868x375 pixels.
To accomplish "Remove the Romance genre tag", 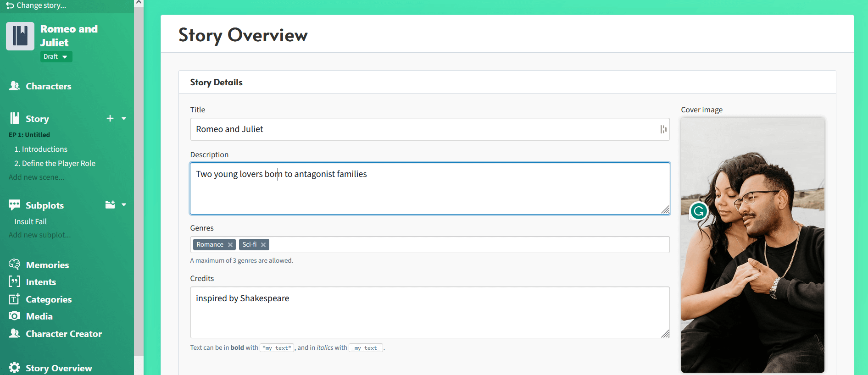I will tap(230, 245).
